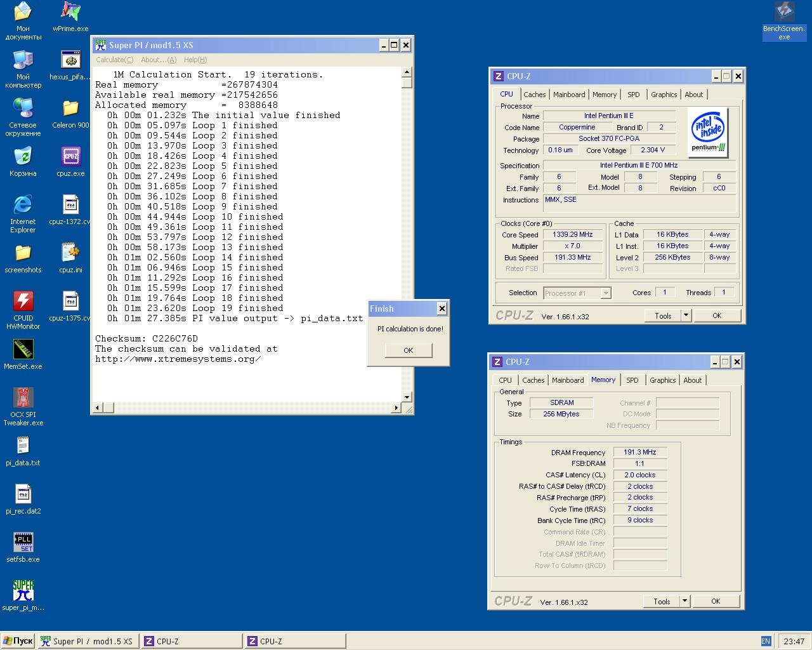Close the Finish dialog with X

click(x=442, y=308)
